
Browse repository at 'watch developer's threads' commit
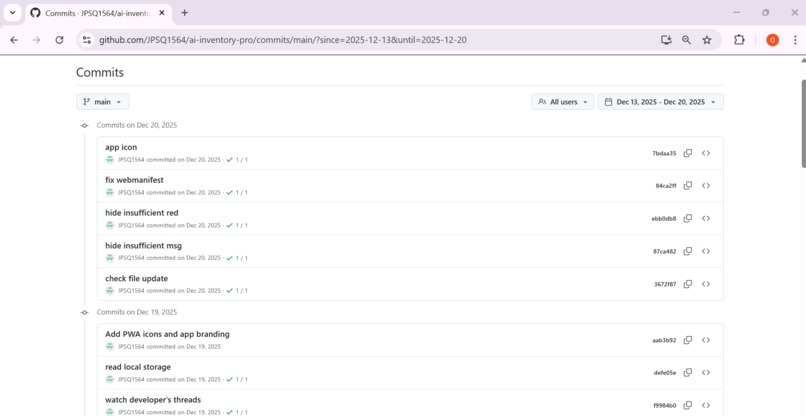706,405
